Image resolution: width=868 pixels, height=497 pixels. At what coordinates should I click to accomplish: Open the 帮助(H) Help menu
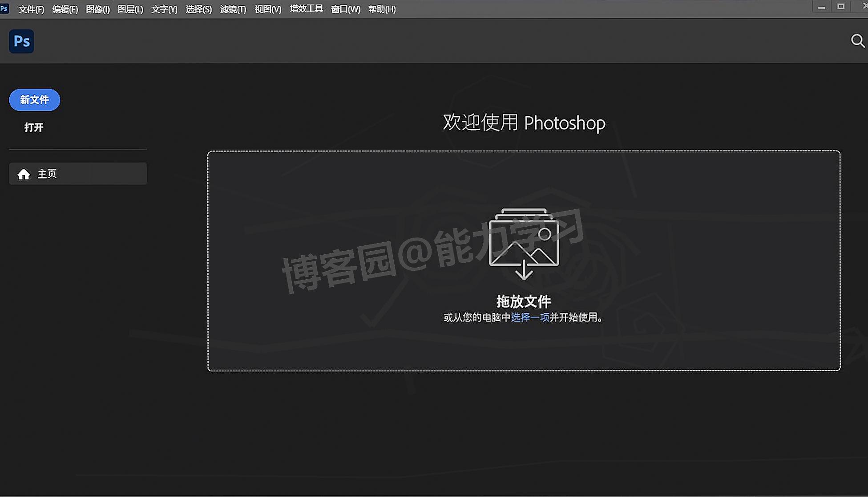382,9
